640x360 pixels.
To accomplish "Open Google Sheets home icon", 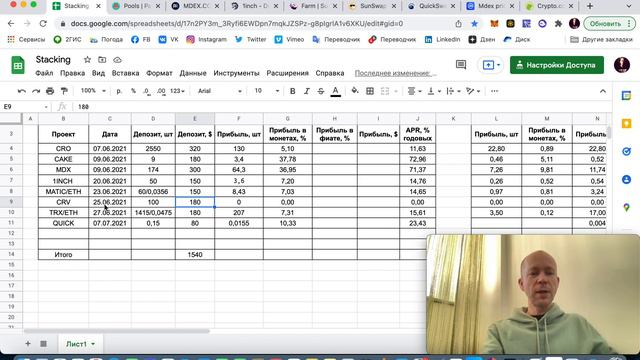I will coord(18,65).
